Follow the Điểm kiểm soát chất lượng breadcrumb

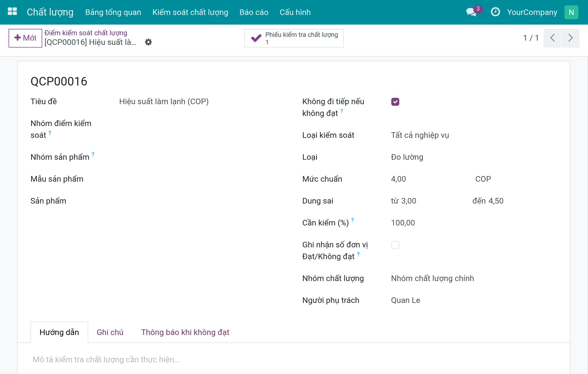tap(86, 33)
